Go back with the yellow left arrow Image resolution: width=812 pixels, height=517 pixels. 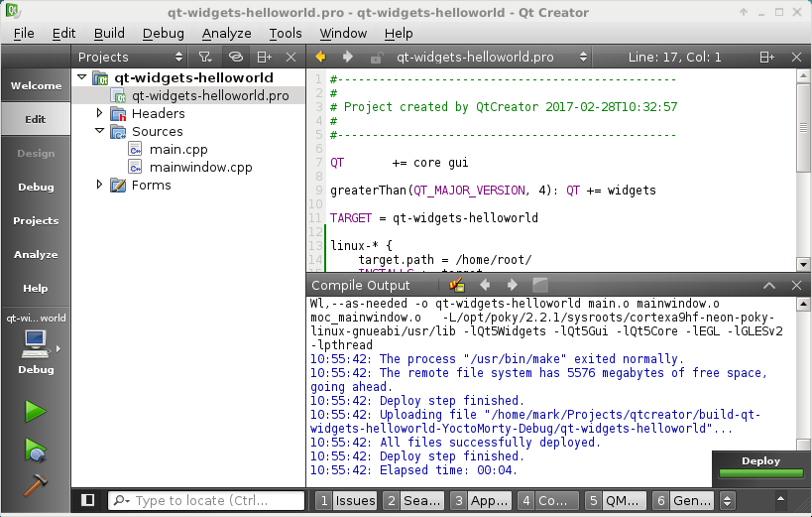point(320,57)
